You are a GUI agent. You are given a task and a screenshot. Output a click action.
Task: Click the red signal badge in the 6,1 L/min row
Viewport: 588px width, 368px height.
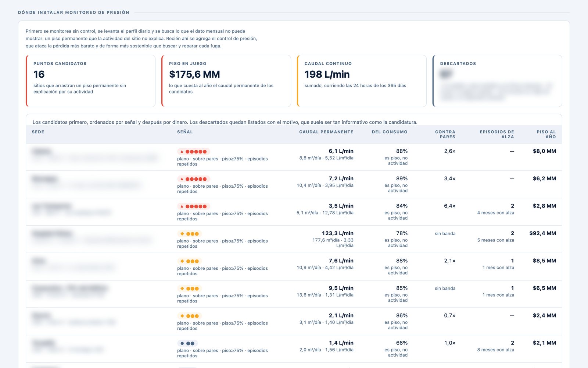point(194,152)
